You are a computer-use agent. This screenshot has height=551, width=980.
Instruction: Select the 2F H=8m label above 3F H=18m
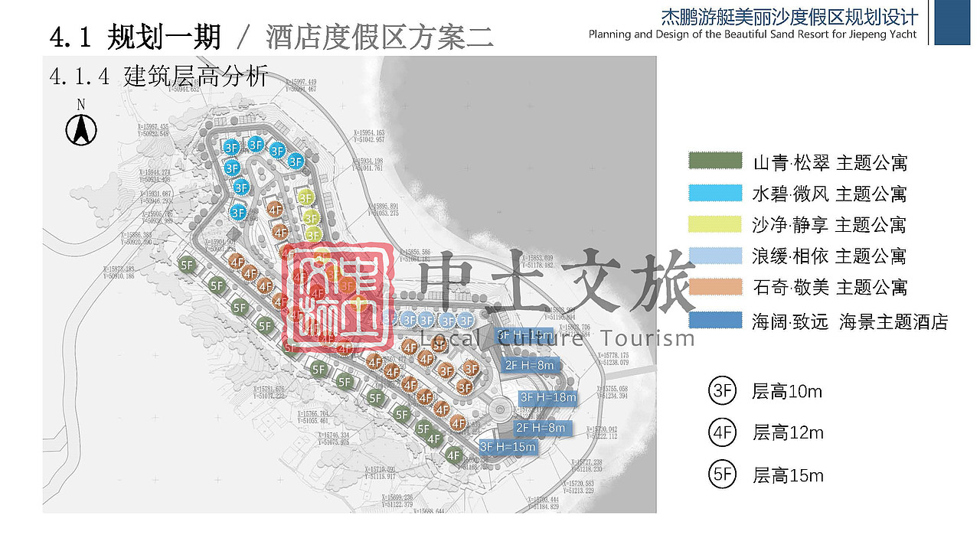(529, 366)
